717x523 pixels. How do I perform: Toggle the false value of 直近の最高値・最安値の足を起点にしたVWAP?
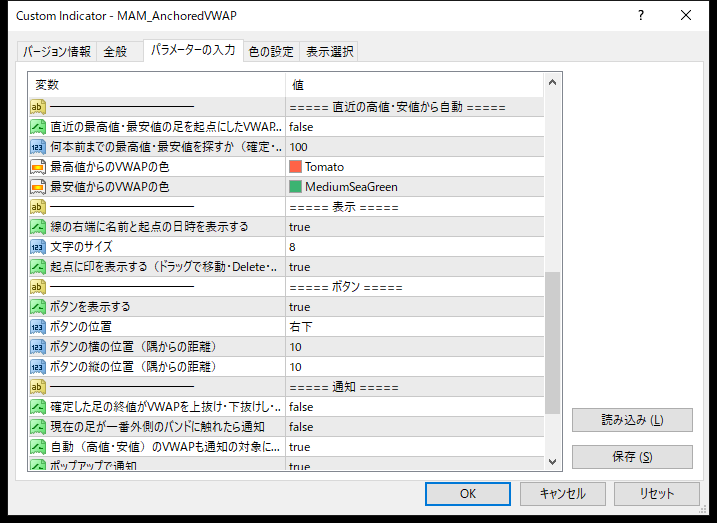pos(415,127)
